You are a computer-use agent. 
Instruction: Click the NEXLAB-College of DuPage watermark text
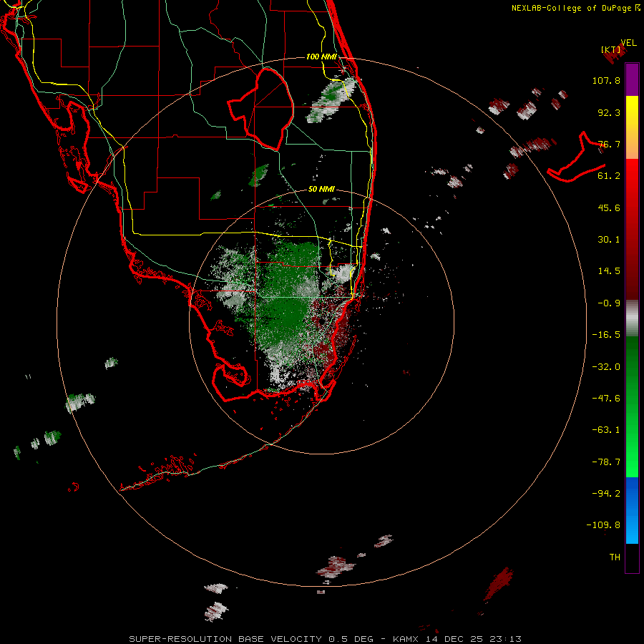pos(576,8)
